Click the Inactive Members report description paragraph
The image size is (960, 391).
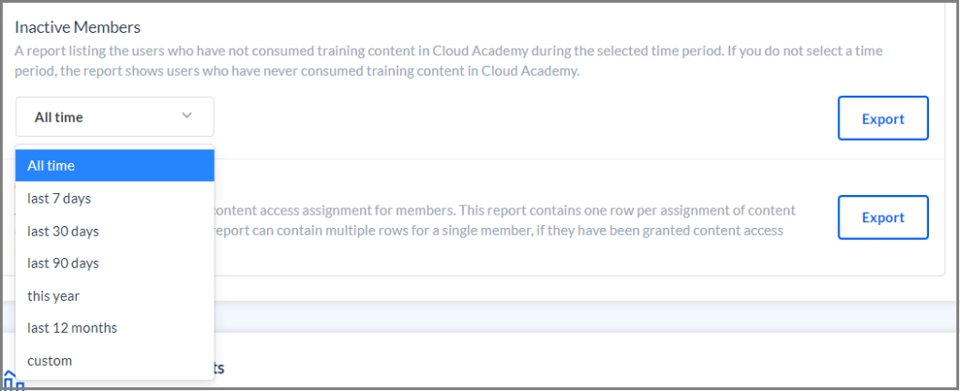click(448, 61)
